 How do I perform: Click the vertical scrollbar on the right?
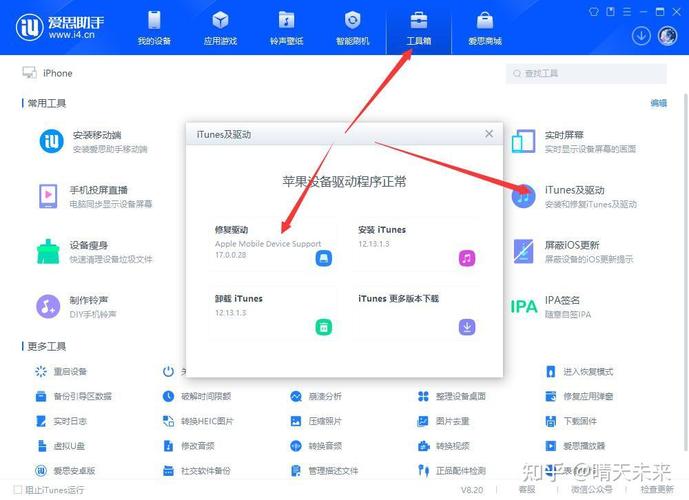(x=685, y=272)
